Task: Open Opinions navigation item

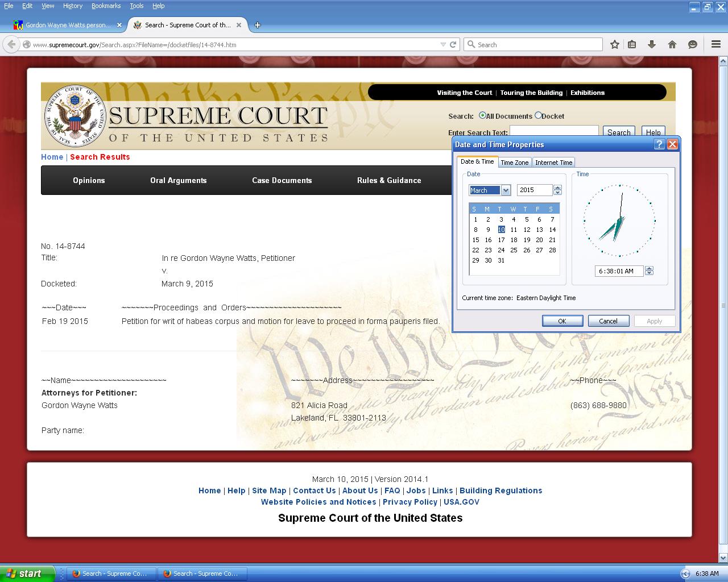Action: tap(89, 180)
